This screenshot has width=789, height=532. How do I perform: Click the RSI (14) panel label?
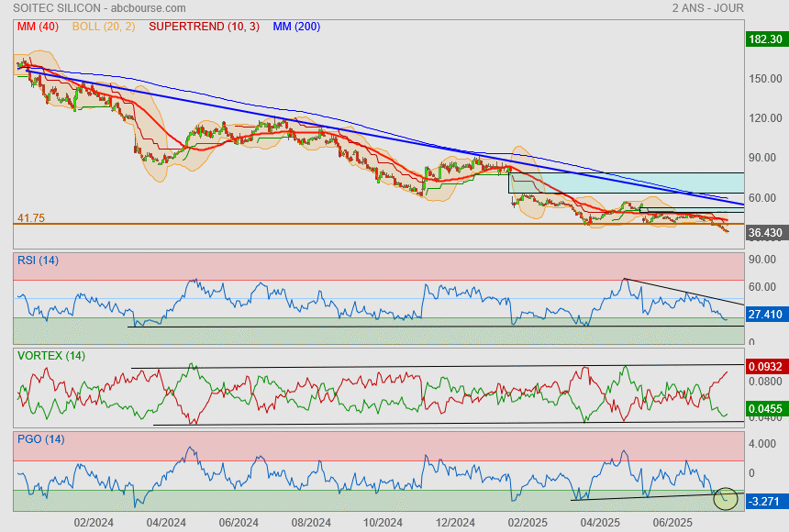[38, 260]
